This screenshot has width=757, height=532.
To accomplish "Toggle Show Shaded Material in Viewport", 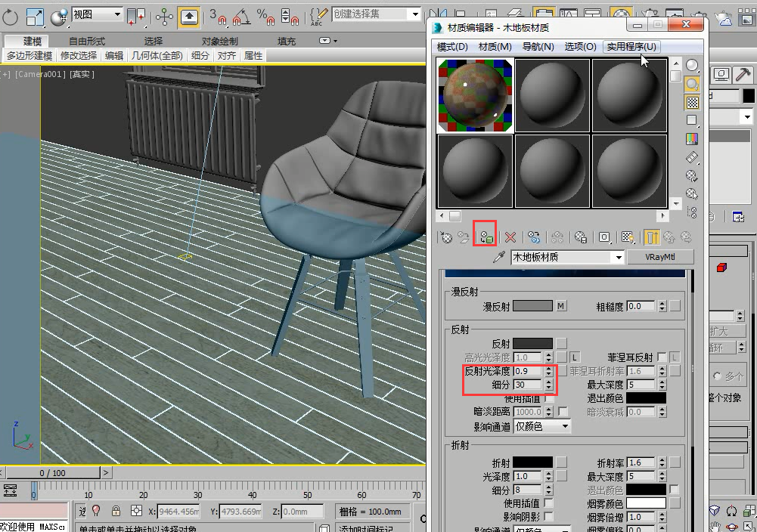I will click(x=627, y=237).
